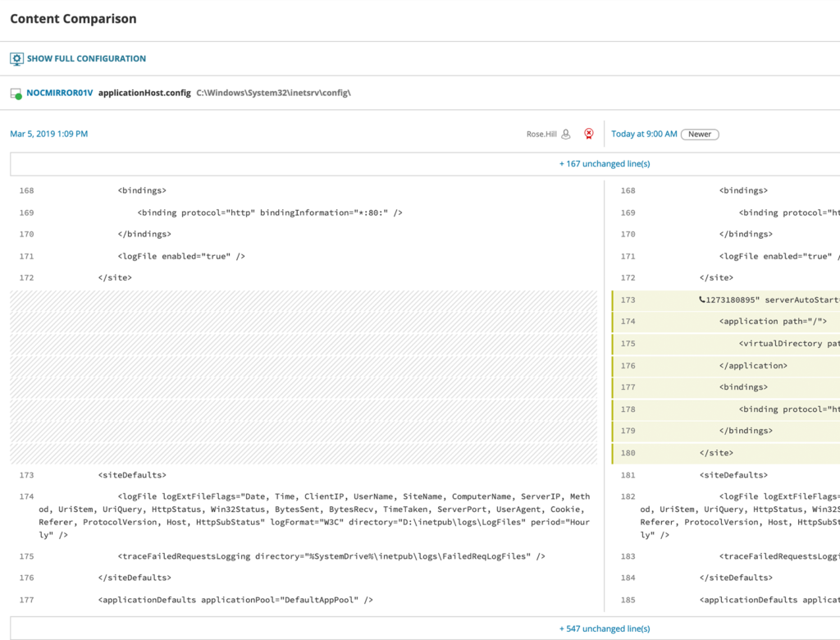Select the traceFailedRequestsLogging line 175

pyautogui.click(x=331, y=556)
